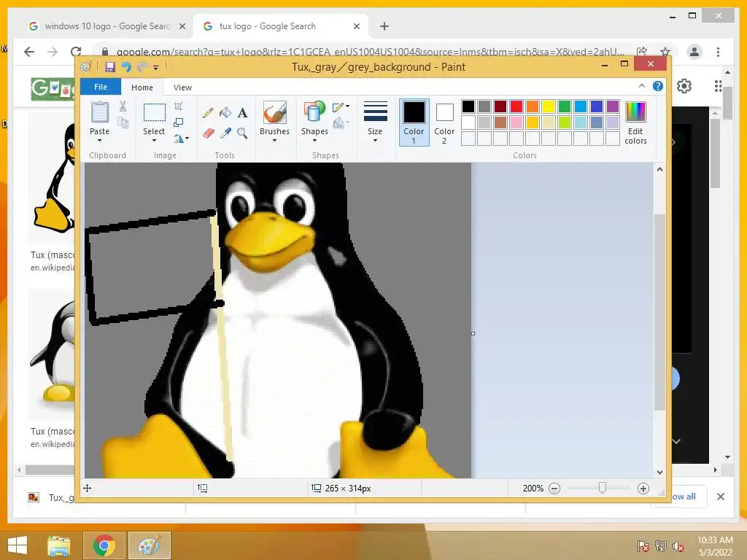Click the Copy icon in Clipboard group
This screenshot has height=560, width=747.
(123, 122)
